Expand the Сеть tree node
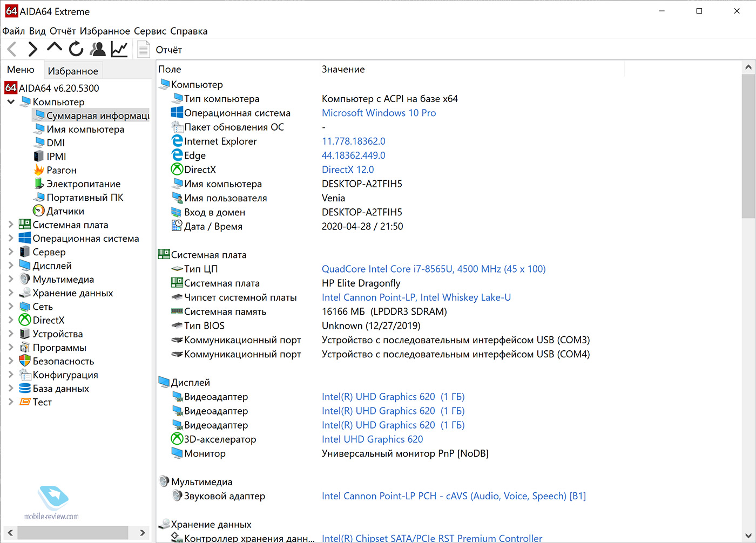This screenshot has width=756, height=543. 11,306
